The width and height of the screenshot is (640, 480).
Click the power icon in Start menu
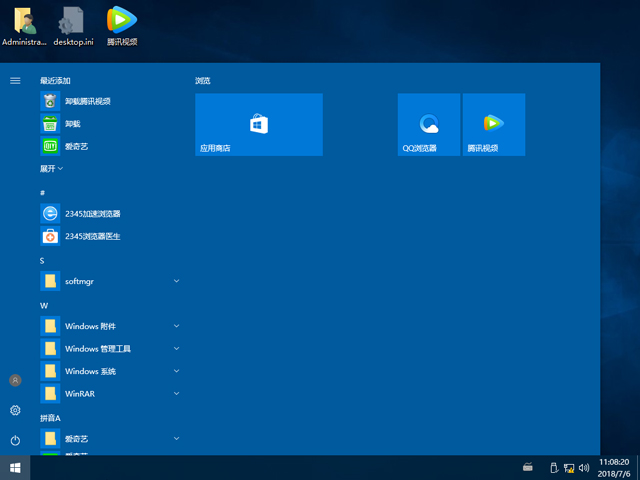[x=15, y=440]
